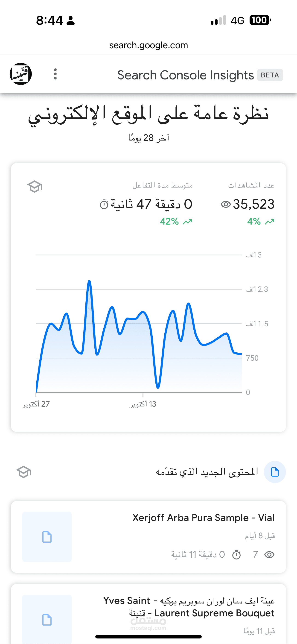Tap the Search Console Insights title
This screenshot has height=644, width=297.
(x=186, y=75)
